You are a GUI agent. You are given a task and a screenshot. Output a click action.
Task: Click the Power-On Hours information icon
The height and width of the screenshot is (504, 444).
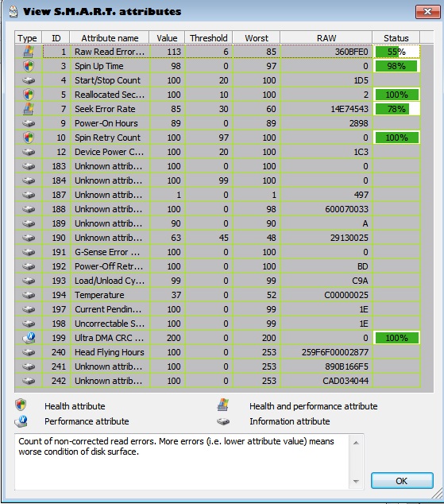tap(29, 123)
